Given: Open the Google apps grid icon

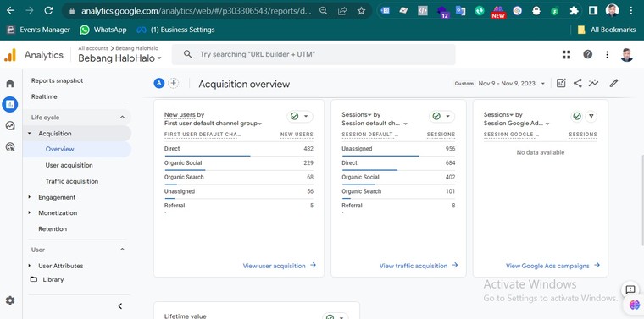Looking at the screenshot, I should (x=566, y=54).
